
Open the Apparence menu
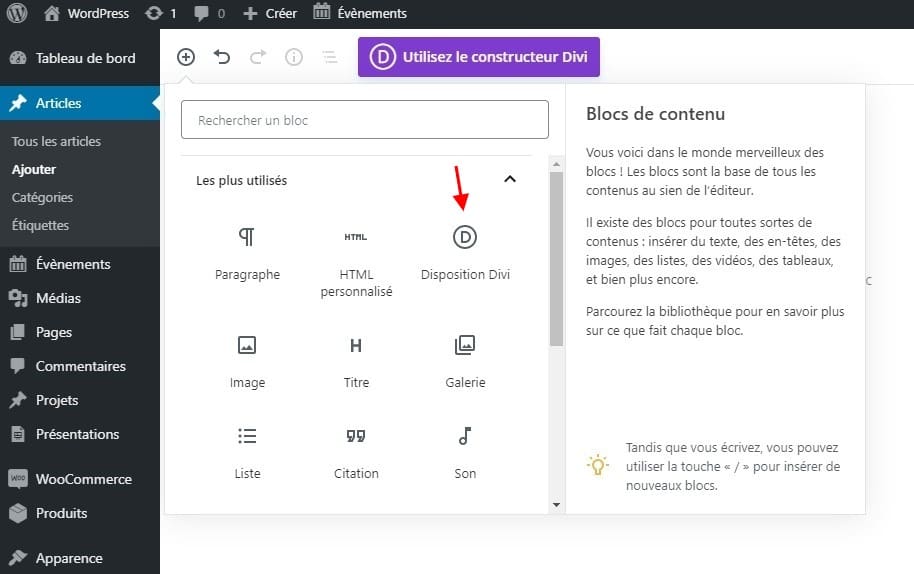tap(80, 558)
